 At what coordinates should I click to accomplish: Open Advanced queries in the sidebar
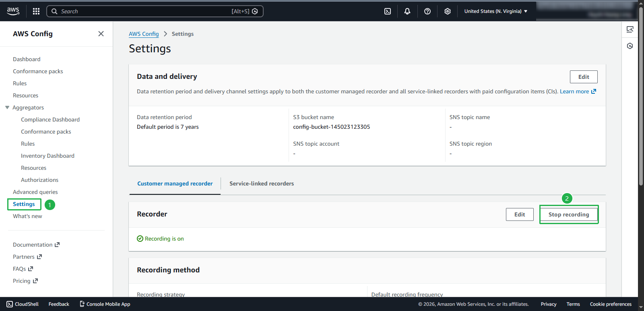[35, 192]
